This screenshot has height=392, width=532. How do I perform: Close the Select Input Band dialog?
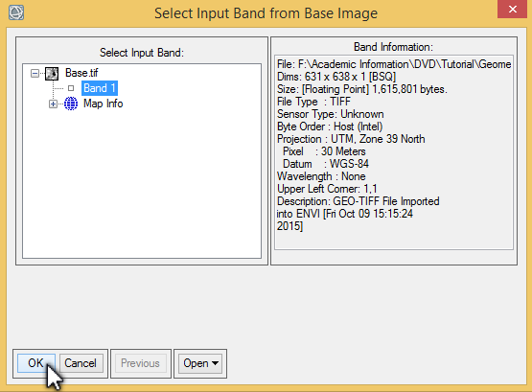pos(512,10)
